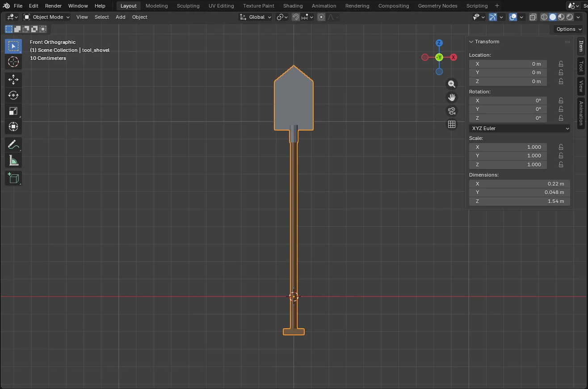Screen dimensions: 588x389
Task: Set selection mode to Intersect (fifth mode icon)
Action: pyautogui.click(x=43, y=29)
